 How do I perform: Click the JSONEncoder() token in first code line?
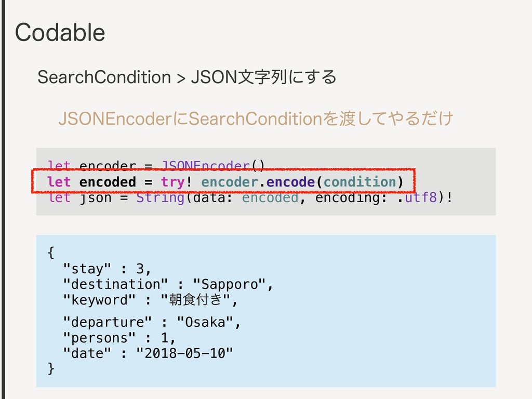pos(212,165)
